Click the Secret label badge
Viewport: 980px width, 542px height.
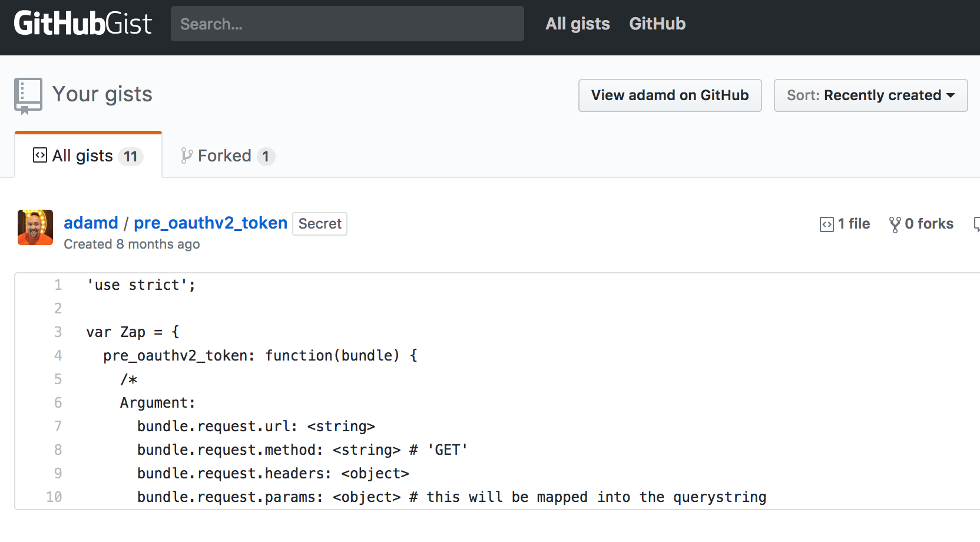320,224
